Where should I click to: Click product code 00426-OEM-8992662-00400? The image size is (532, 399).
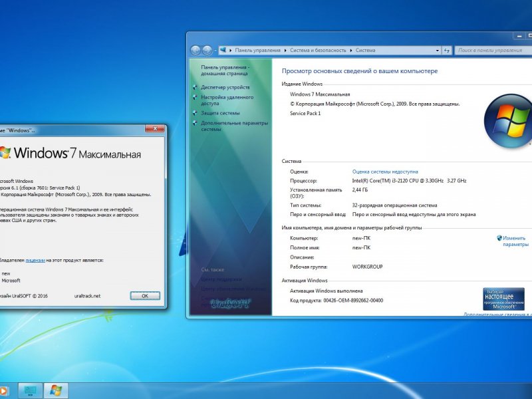[x=353, y=301]
